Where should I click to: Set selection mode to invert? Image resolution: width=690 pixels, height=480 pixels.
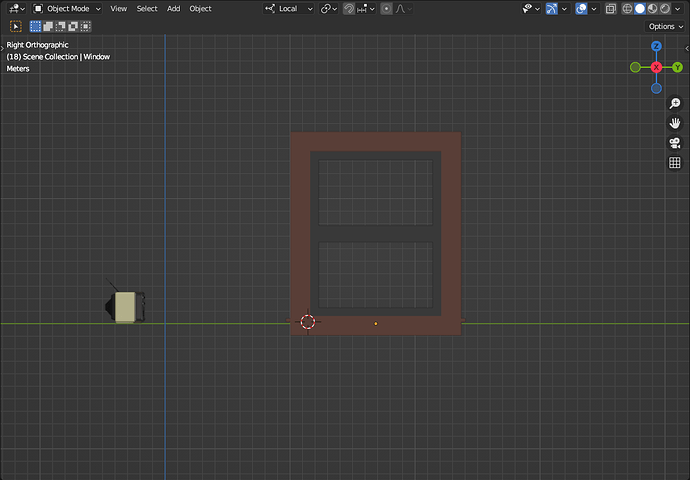coord(73,26)
